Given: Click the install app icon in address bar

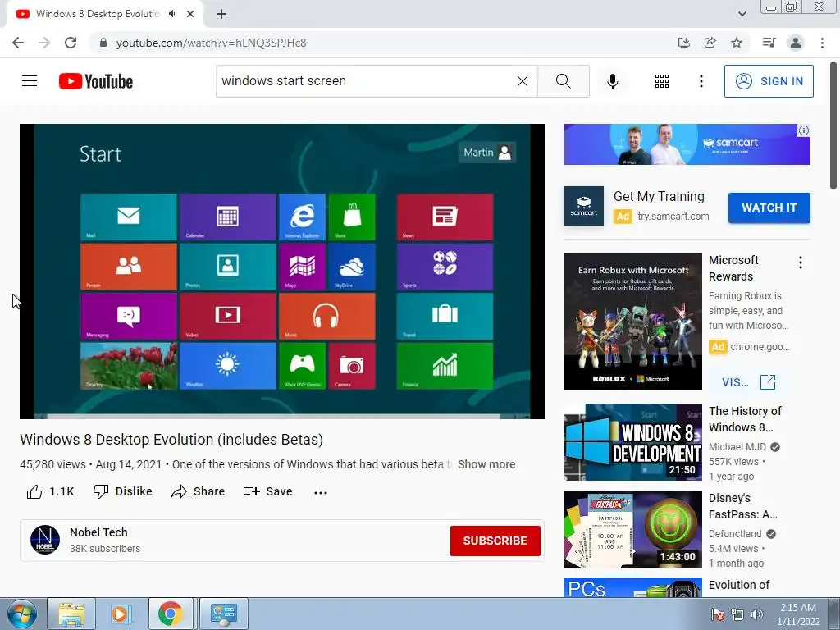Looking at the screenshot, I should 683,43.
